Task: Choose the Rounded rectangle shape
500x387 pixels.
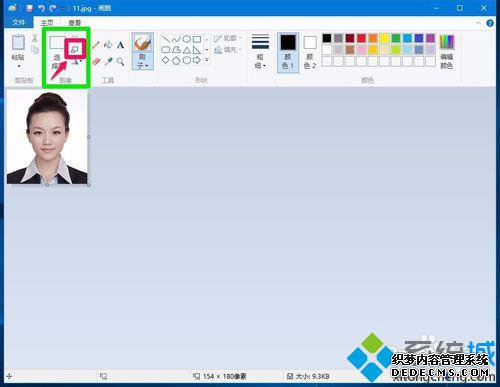Action: coord(166,50)
